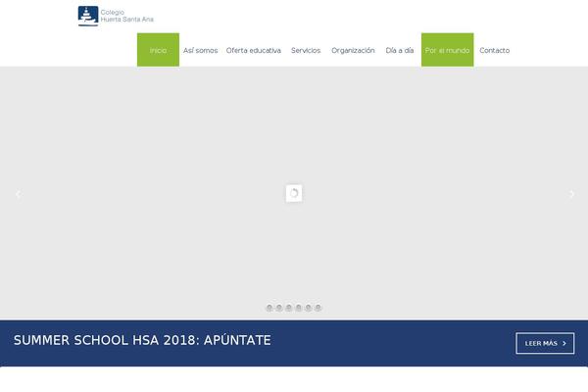588x392 pixels.
Task: Open the Contacto menu item
Action: (494, 50)
